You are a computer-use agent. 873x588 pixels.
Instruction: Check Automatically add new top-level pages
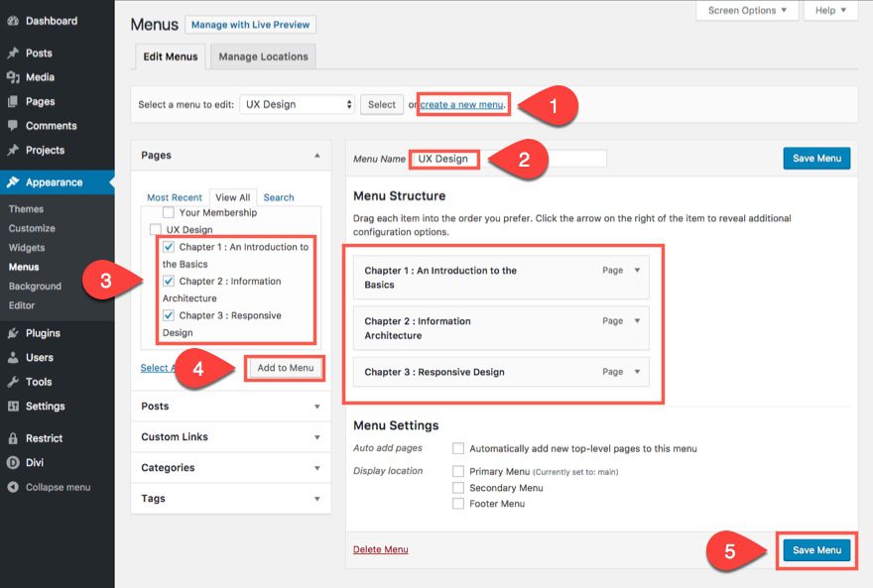(458, 449)
